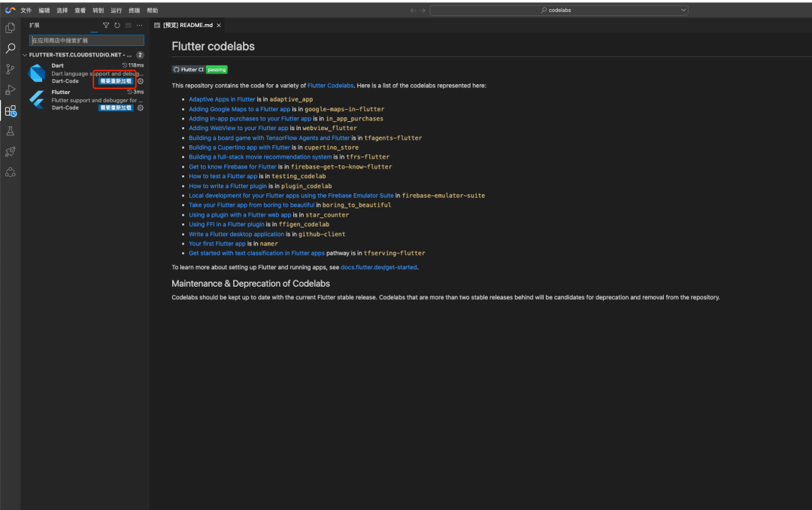Open Take your Flutter app from boring link
Image resolution: width=812 pixels, height=510 pixels.
tap(251, 205)
